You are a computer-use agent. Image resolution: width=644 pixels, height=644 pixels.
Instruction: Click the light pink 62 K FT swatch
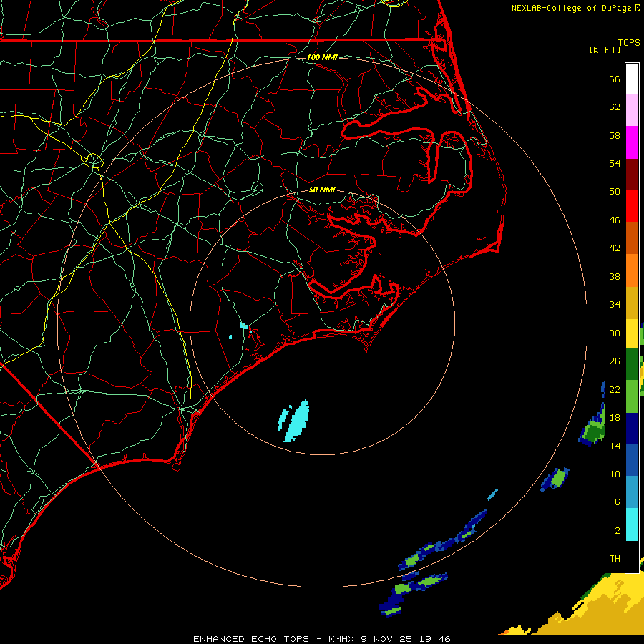[x=632, y=110]
